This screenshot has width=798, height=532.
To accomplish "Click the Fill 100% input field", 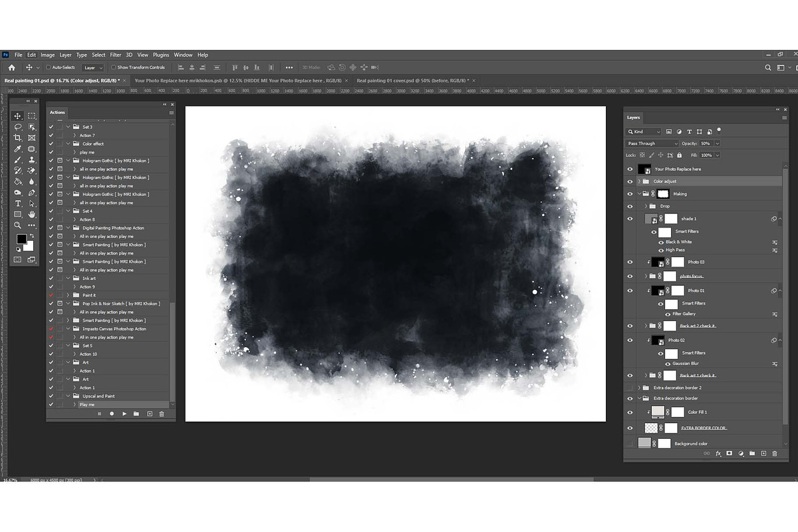I will point(706,156).
